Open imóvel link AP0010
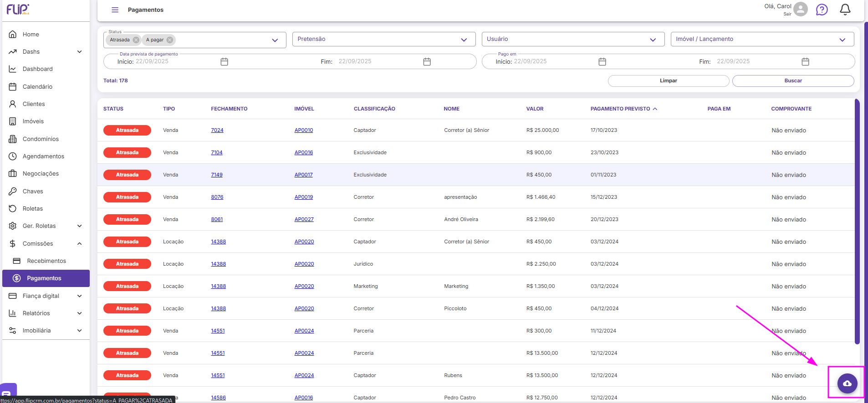The height and width of the screenshot is (403, 868). point(304,131)
